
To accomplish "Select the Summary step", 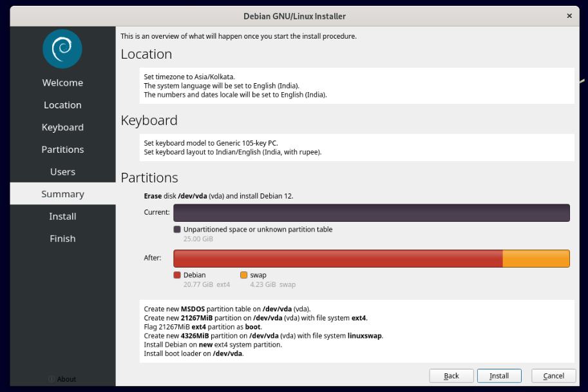I will pyautogui.click(x=62, y=194).
